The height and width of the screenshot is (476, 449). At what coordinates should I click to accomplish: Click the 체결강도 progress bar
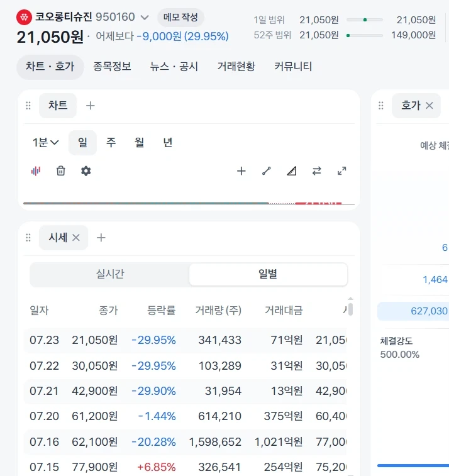coord(413,465)
